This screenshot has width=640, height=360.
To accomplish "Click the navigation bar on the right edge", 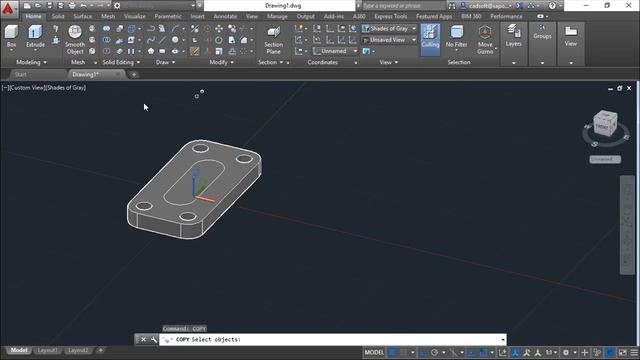I will point(628,225).
